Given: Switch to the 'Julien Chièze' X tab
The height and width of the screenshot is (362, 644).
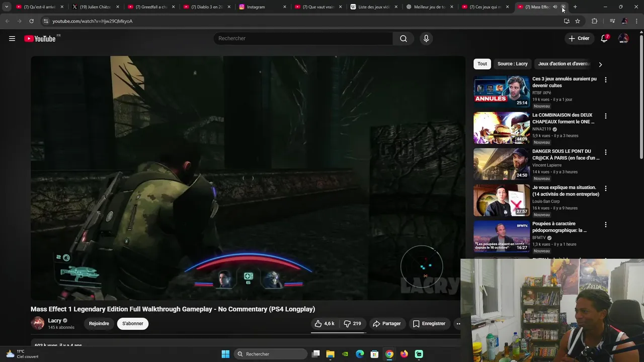Looking at the screenshot, I should click(95, 7).
